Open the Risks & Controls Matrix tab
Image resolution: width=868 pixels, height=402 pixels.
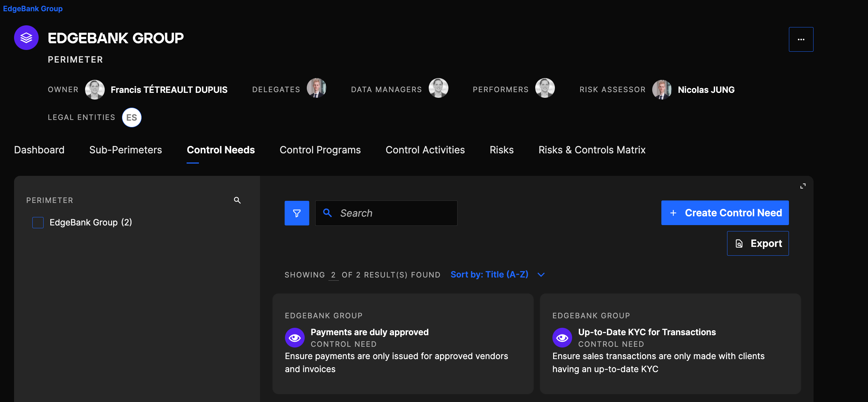[x=592, y=150]
